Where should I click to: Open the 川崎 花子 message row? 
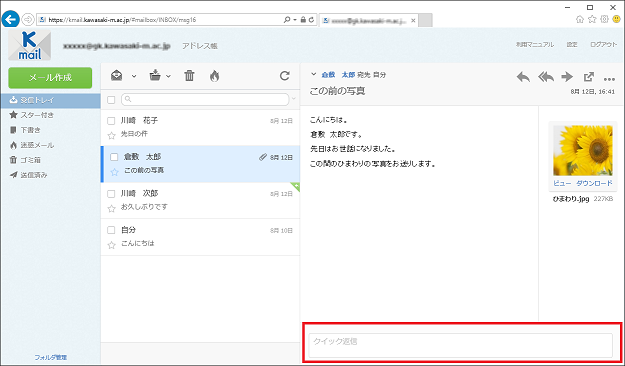point(200,128)
